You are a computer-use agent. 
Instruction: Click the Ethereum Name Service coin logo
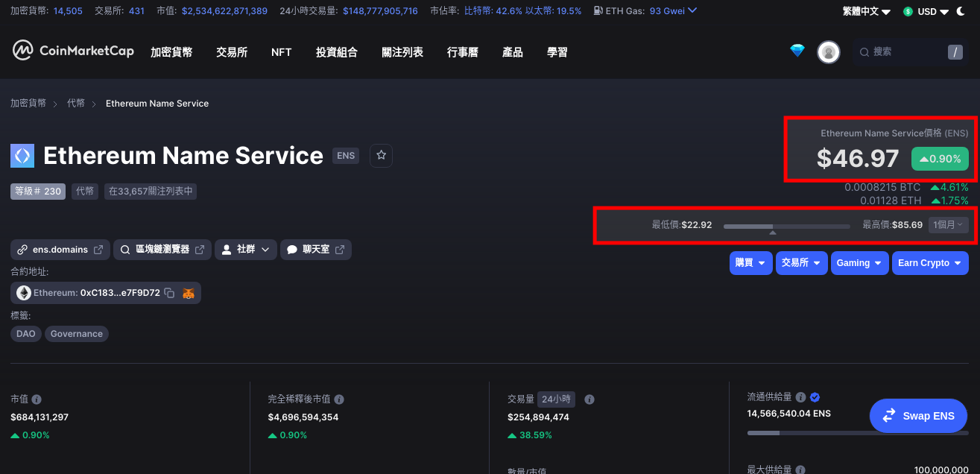(22, 156)
